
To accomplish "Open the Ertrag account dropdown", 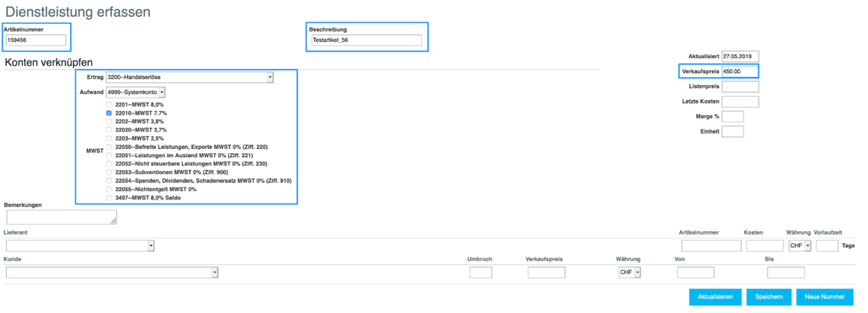I will click(190, 77).
